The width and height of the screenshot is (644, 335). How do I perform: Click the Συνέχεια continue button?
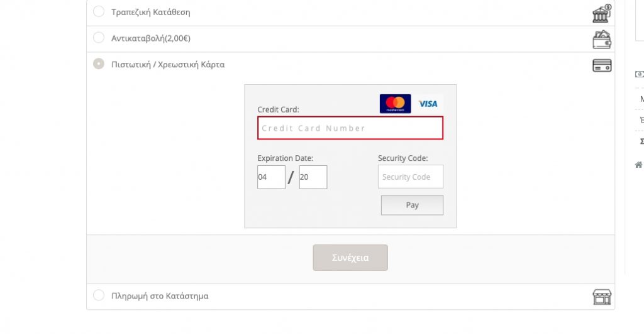click(x=350, y=258)
